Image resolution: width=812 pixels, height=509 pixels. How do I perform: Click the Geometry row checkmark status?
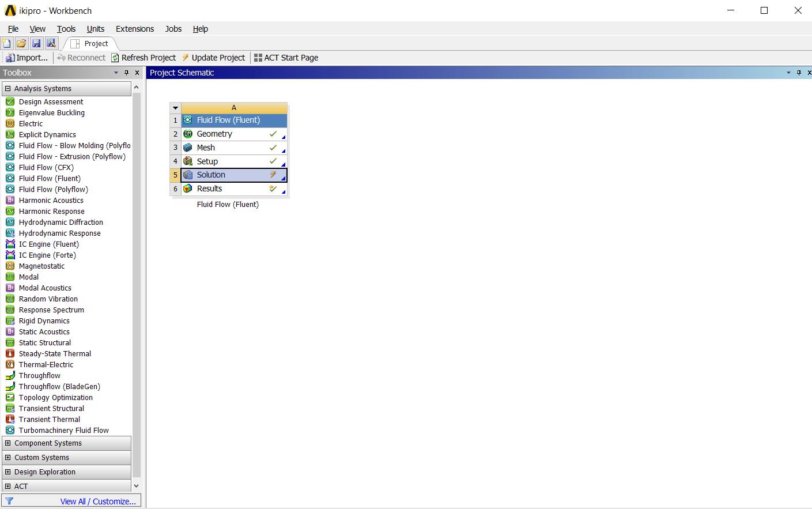[x=273, y=133]
